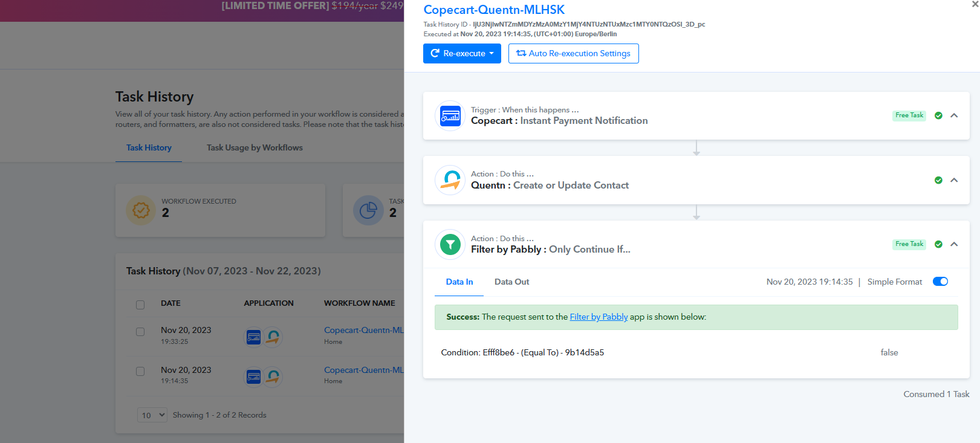Viewport: 980px width, 443px height.
Task: Switch to the Data Out tab
Action: pos(511,282)
